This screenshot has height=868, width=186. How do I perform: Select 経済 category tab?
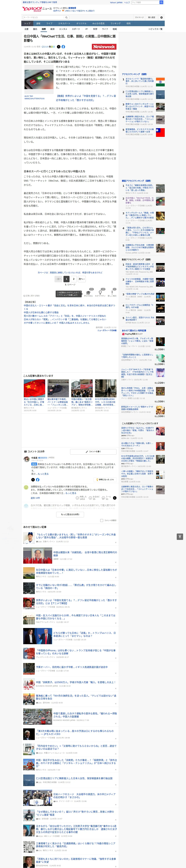pyautogui.click(x=52, y=29)
